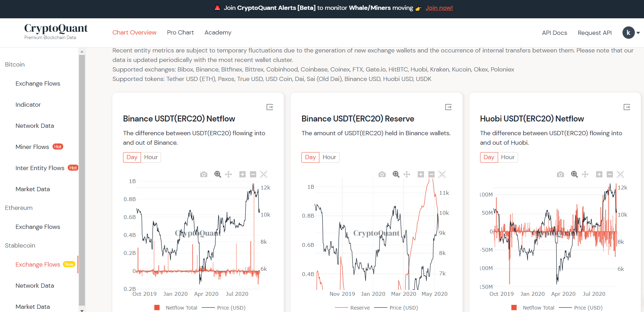This screenshot has width=644, height=312.
Task: Open API Docs link
Action: (554, 33)
